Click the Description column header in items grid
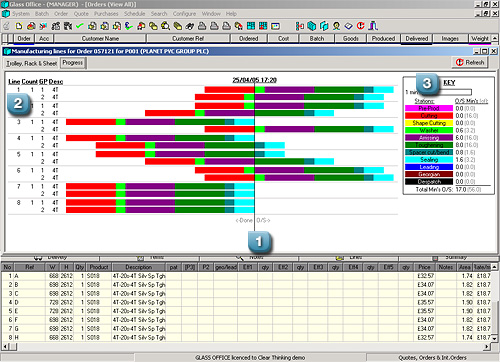 click(x=139, y=267)
